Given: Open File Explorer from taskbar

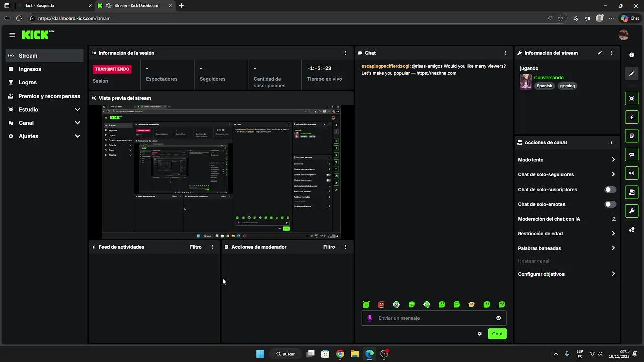Looking at the screenshot, I should (x=355, y=354).
